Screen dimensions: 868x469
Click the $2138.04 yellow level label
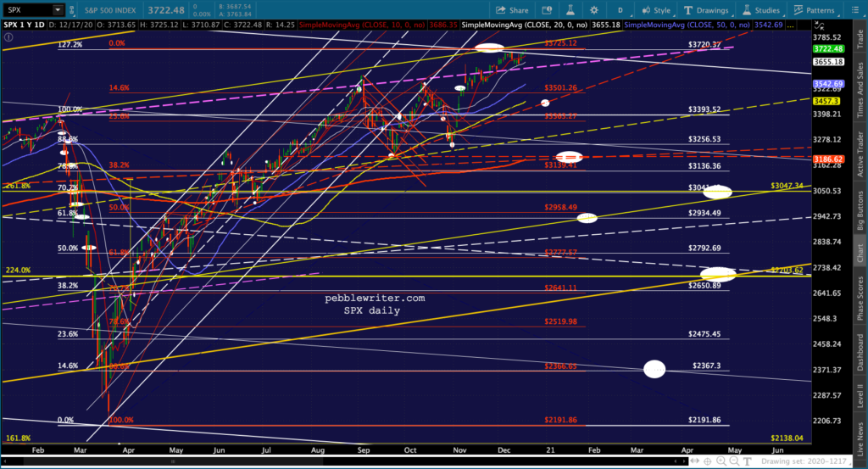[787, 438]
